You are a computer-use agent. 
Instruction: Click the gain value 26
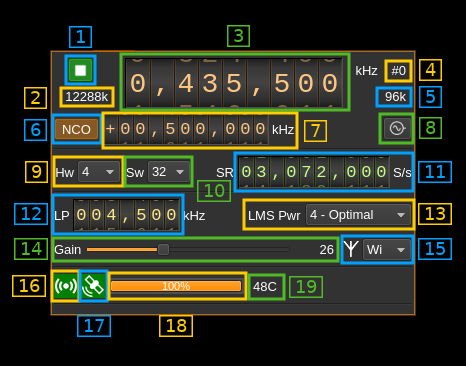click(x=326, y=250)
